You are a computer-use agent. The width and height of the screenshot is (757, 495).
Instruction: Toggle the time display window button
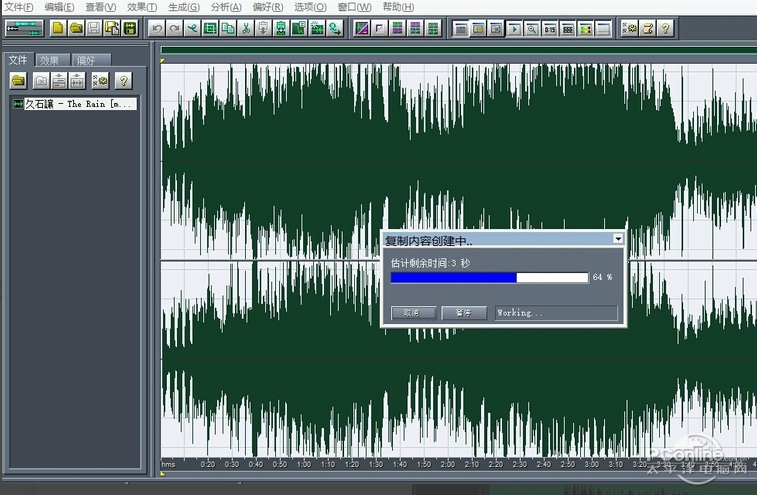(550, 28)
